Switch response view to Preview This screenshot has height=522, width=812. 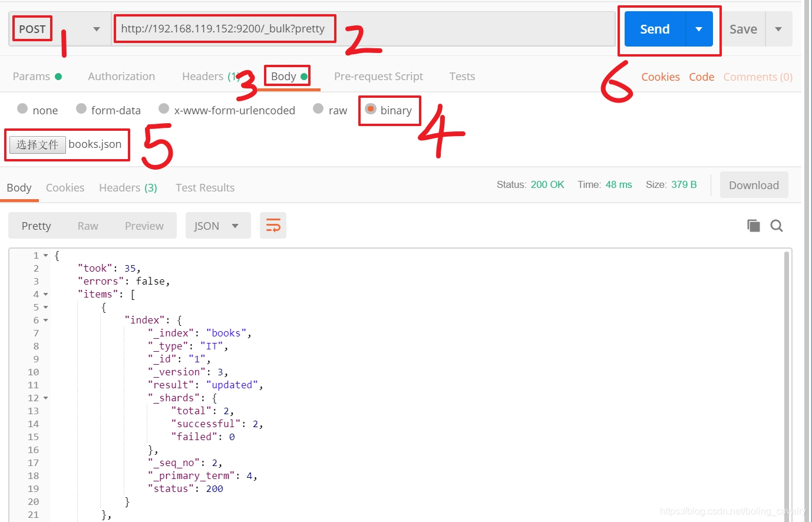pyautogui.click(x=144, y=226)
